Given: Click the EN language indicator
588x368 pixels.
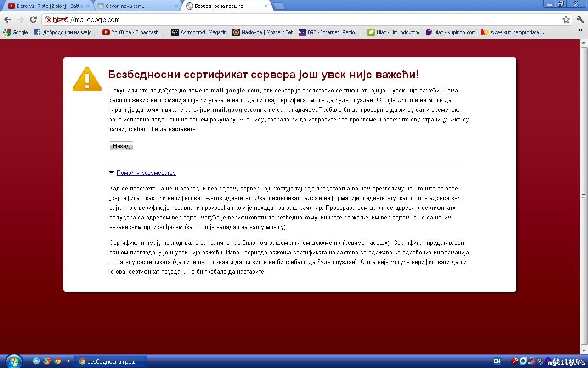Looking at the screenshot, I should click(x=497, y=362).
